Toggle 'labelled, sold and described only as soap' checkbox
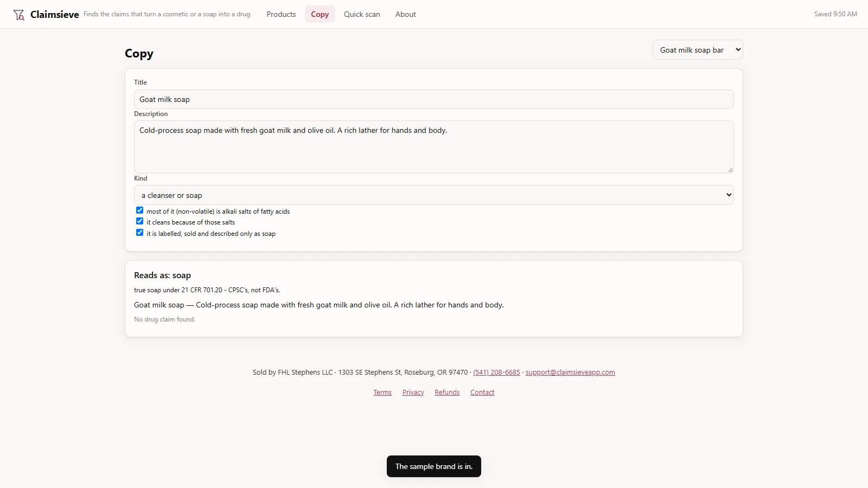868x488 pixels. pos(139,233)
